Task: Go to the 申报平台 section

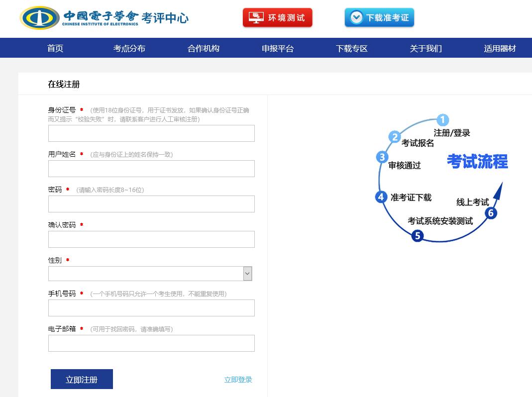Action: pyautogui.click(x=277, y=48)
